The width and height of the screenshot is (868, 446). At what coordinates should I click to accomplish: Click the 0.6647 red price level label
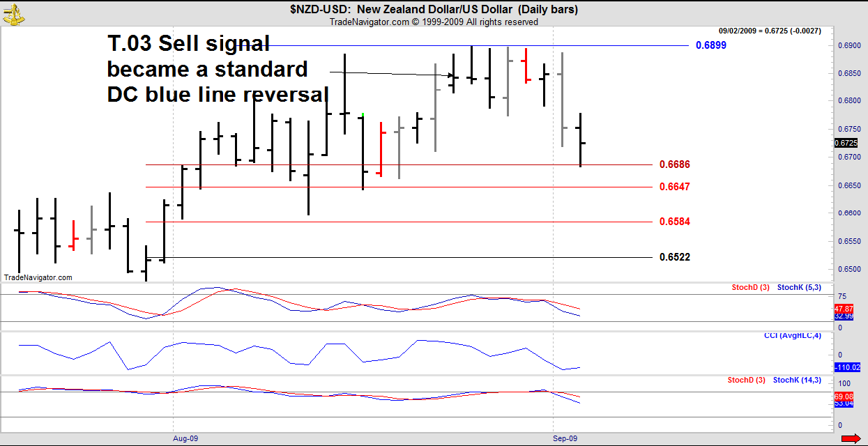click(674, 187)
